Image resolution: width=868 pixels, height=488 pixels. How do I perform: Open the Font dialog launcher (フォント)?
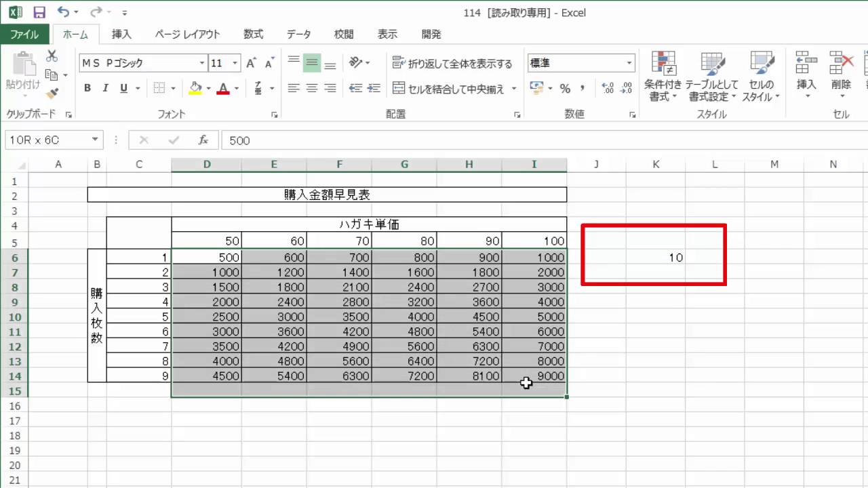click(275, 115)
